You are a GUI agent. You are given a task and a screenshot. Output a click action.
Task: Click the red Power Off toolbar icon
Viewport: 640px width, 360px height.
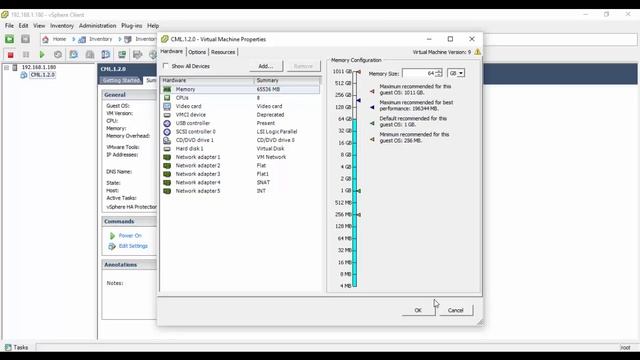tap(10, 54)
